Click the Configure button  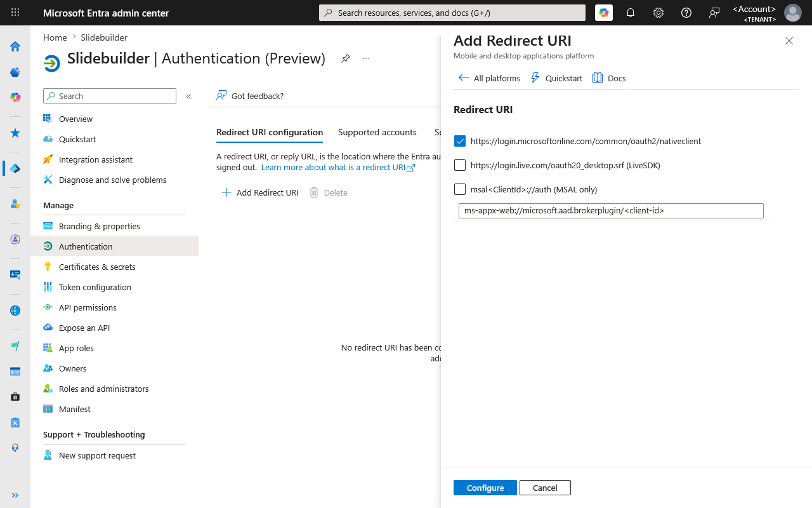pos(485,488)
